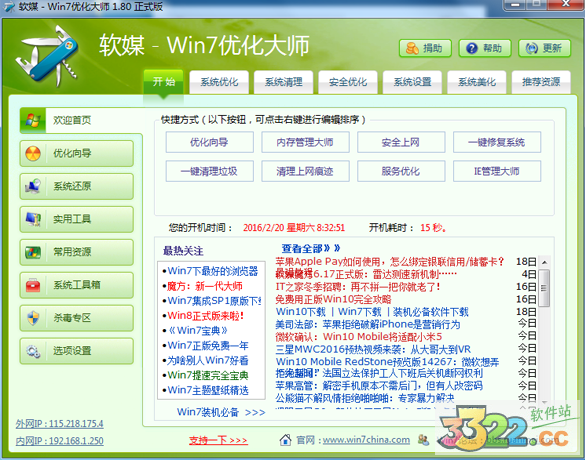Click the 最热关注 heading
Image resolution: width=585 pixels, height=460 pixels.
[183, 251]
